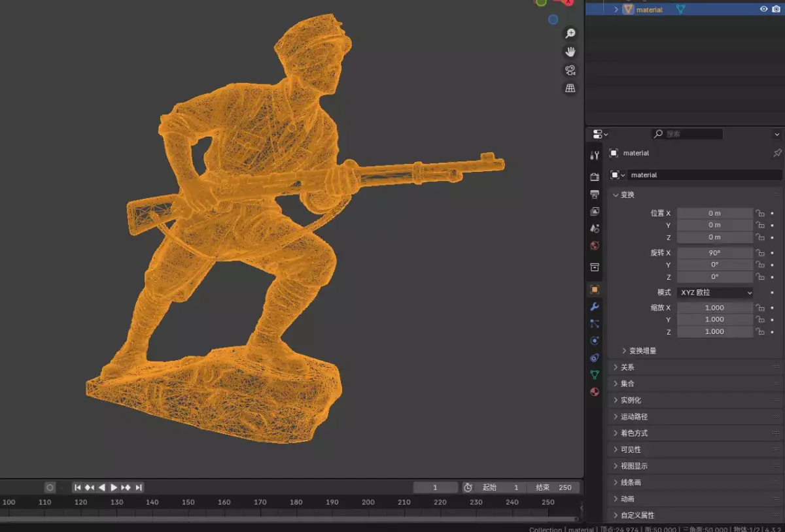This screenshot has height=532, width=785.
Task: Play animation in reverse
Action: tap(101, 488)
